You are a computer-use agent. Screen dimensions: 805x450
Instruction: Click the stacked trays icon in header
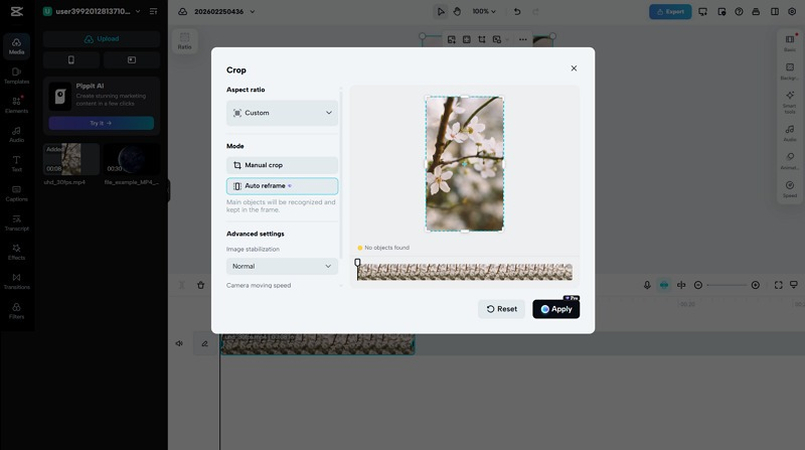click(756, 11)
